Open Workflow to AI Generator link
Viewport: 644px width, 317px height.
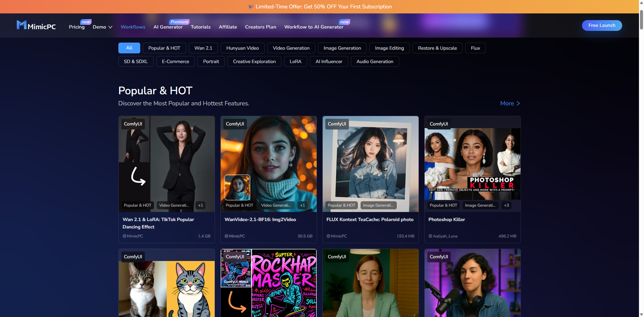pos(314,27)
